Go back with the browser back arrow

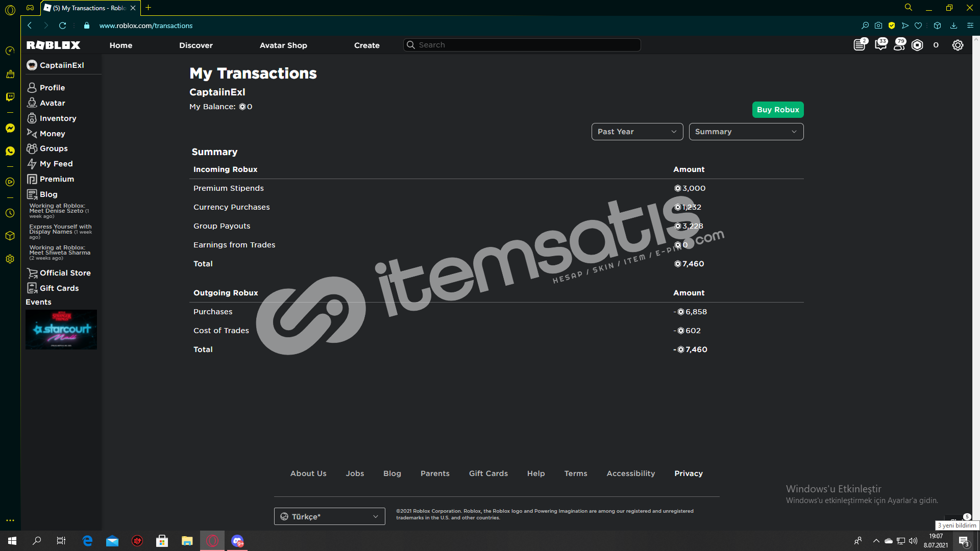[30, 26]
